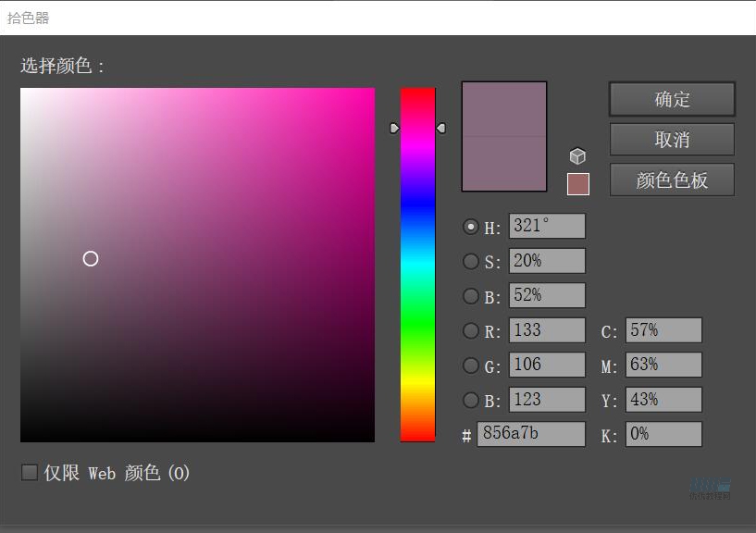Click the K black percentage field
This screenshot has width=756, height=533.
click(x=663, y=434)
